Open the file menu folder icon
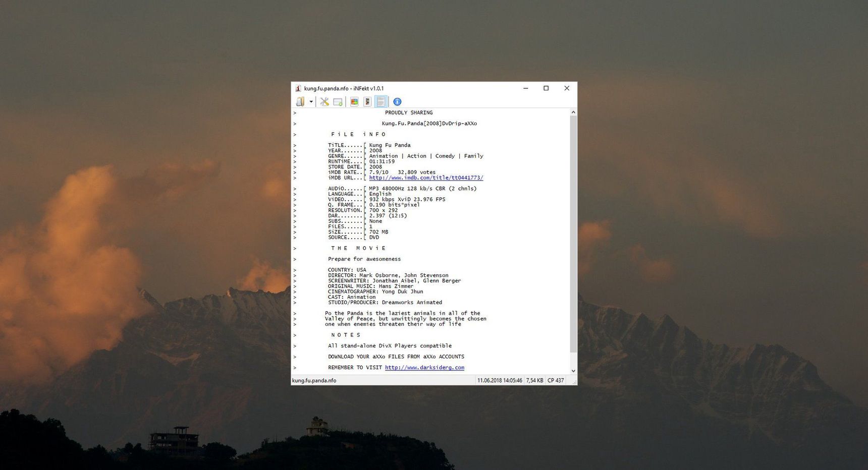Image resolution: width=868 pixels, height=470 pixels. pyautogui.click(x=300, y=102)
